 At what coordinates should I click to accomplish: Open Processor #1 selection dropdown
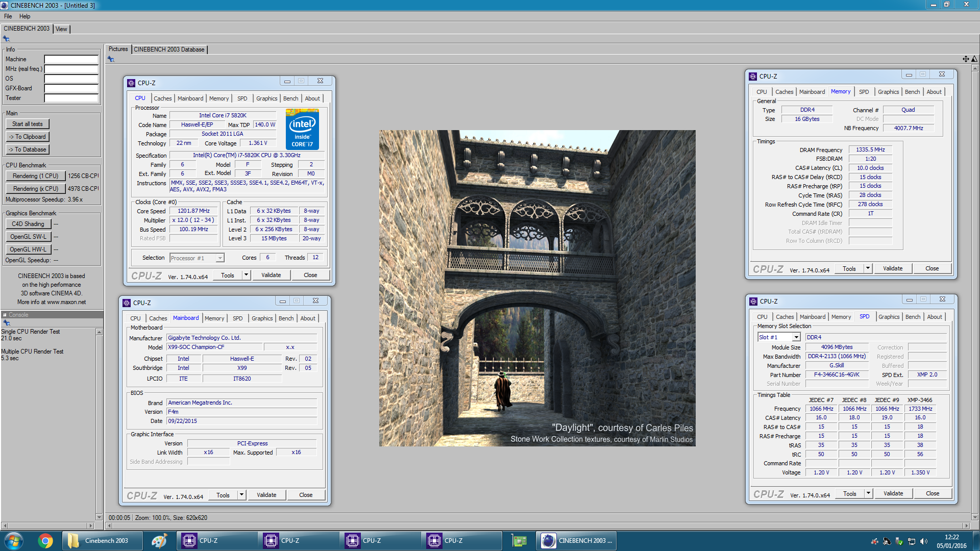coord(219,258)
